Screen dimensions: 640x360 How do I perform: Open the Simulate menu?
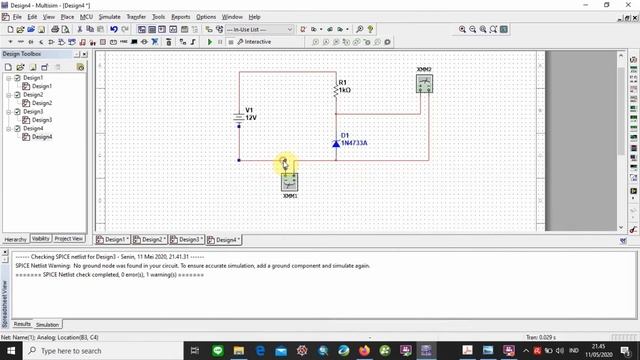109,17
